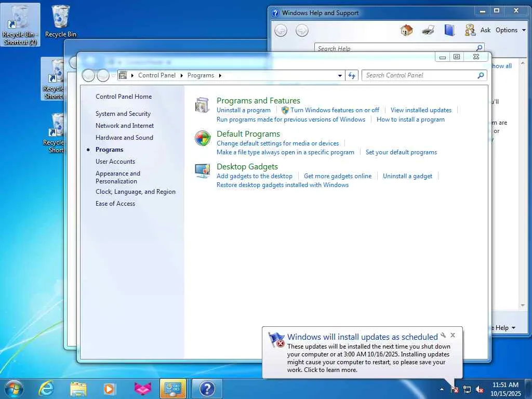Open the Start menu orb
This screenshot has height=399, width=532.
pyautogui.click(x=14, y=389)
